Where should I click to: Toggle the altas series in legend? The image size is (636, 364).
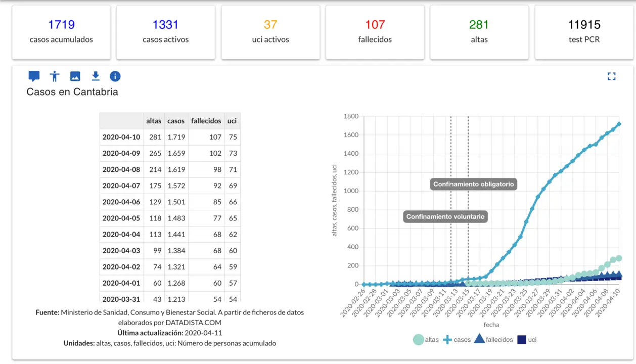tap(426, 340)
